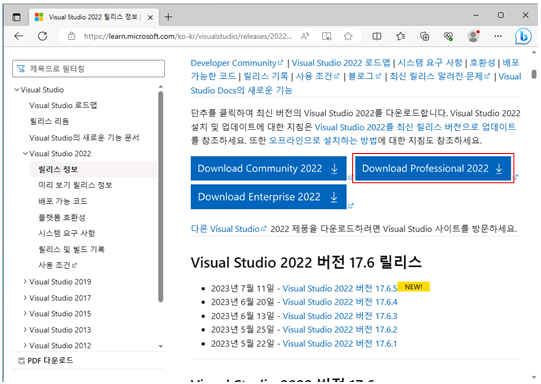Expand Visual Studio 2013 tree node
541x384 pixels.
click(25, 329)
